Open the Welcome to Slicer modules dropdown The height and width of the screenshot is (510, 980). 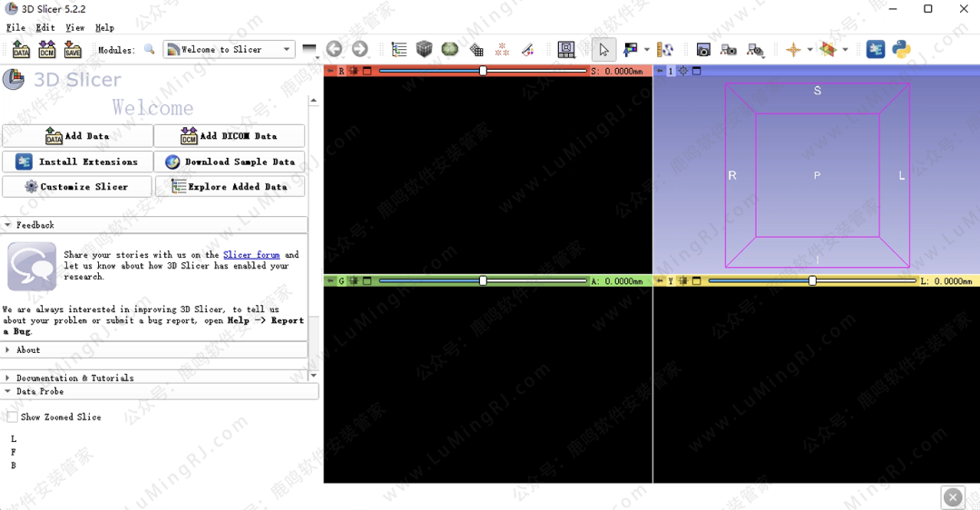click(230, 49)
